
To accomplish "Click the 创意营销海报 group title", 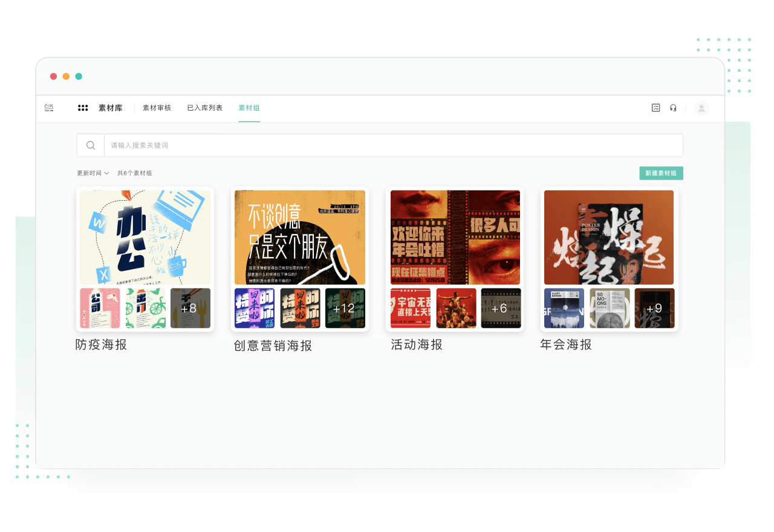I will pyautogui.click(x=273, y=346).
